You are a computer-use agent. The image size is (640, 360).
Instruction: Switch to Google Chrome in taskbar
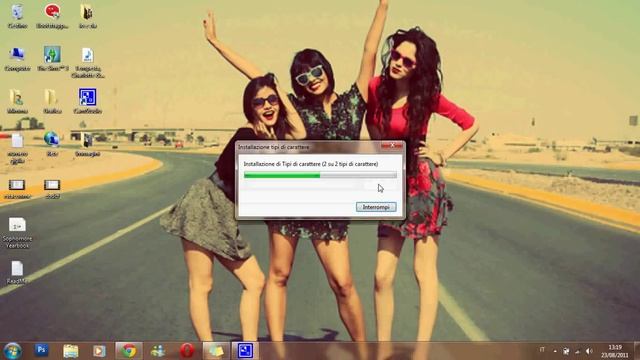click(x=129, y=351)
